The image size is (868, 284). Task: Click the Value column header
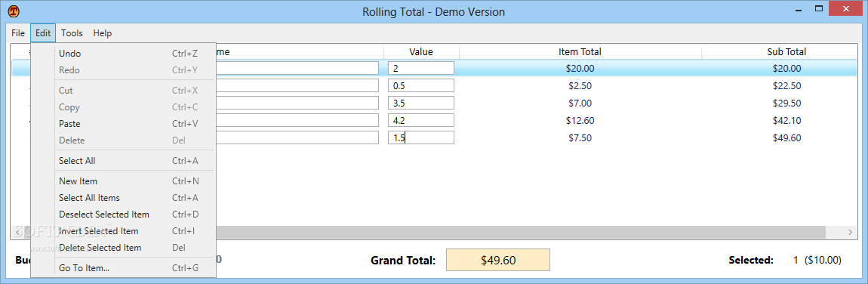tap(421, 51)
